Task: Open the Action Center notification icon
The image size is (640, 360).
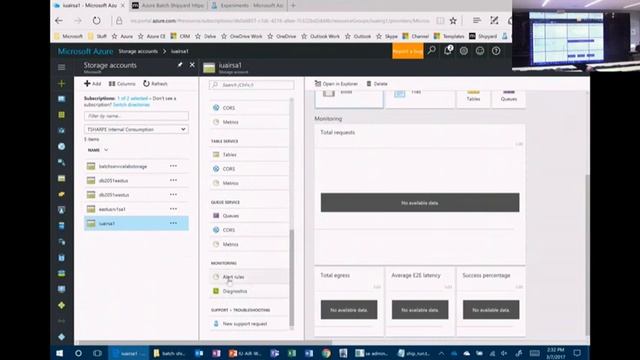Action: click(577, 353)
